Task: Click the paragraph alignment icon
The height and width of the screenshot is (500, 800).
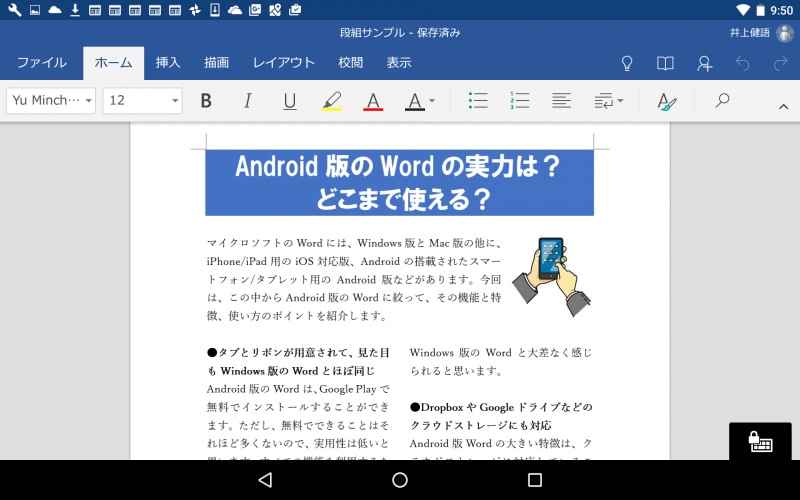Action: [x=562, y=101]
